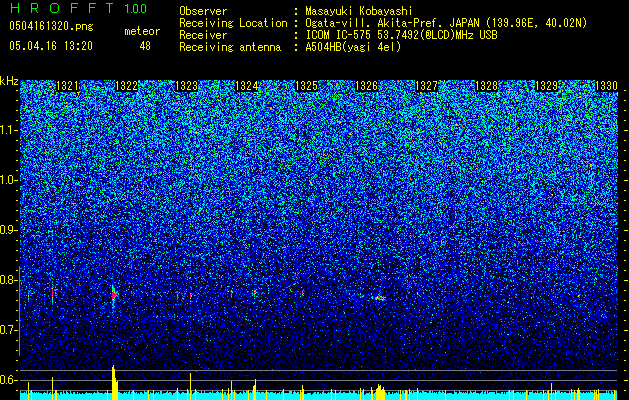Click the 1321 time marker
Image resolution: width=629 pixels, height=400 pixels.
pyautogui.click(x=67, y=86)
